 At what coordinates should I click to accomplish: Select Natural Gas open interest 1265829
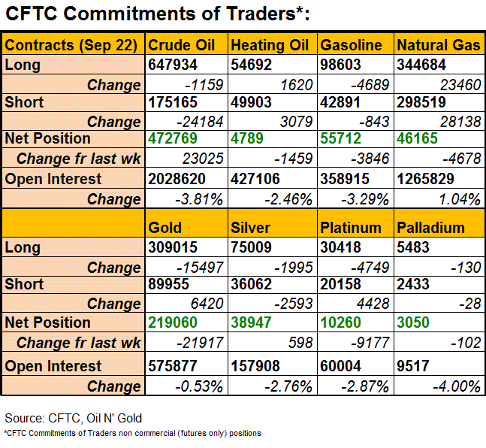click(x=428, y=180)
